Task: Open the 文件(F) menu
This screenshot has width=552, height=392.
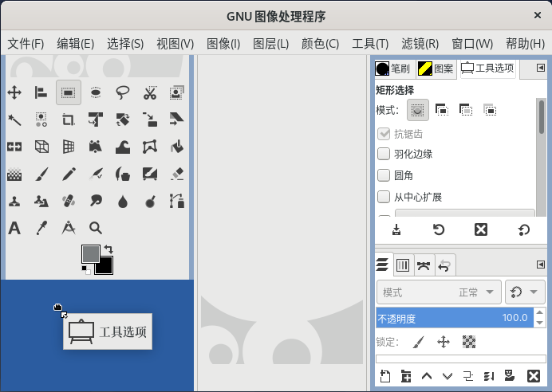Action: pyautogui.click(x=26, y=44)
